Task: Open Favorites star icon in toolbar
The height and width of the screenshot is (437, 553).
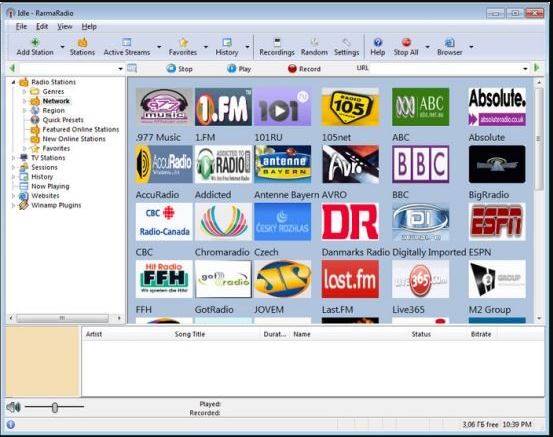Action: point(183,43)
